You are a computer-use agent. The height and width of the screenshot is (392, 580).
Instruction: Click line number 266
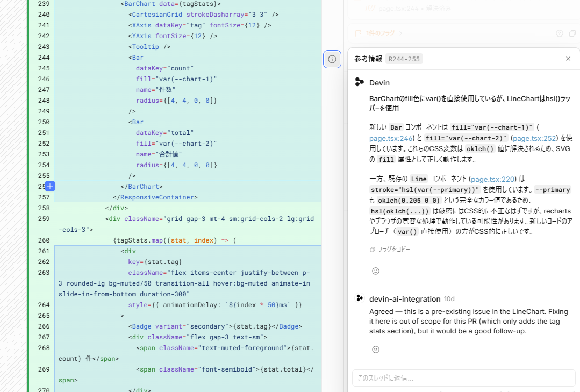(x=44, y=326)
